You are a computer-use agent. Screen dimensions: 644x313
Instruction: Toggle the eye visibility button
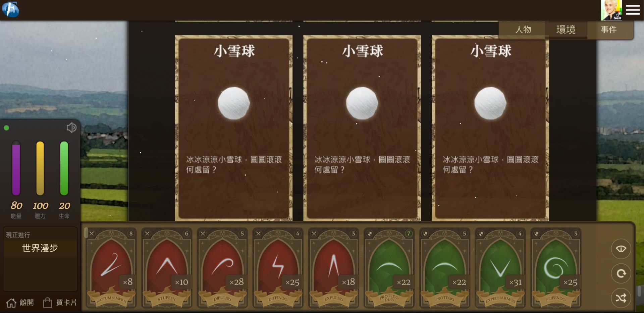[621, 249]
